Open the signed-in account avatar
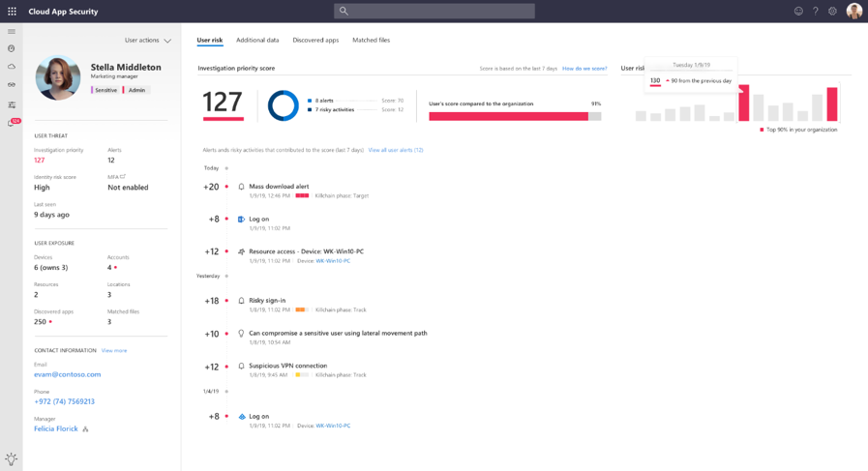This screenshot has width=868, height=471. (x=854, y=11)
